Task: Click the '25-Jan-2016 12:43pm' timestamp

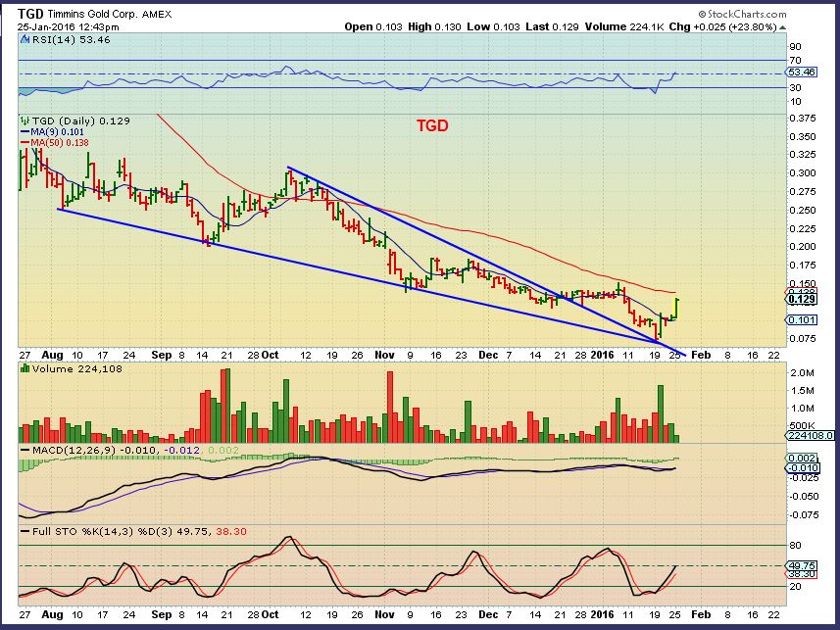Action: 69,26
